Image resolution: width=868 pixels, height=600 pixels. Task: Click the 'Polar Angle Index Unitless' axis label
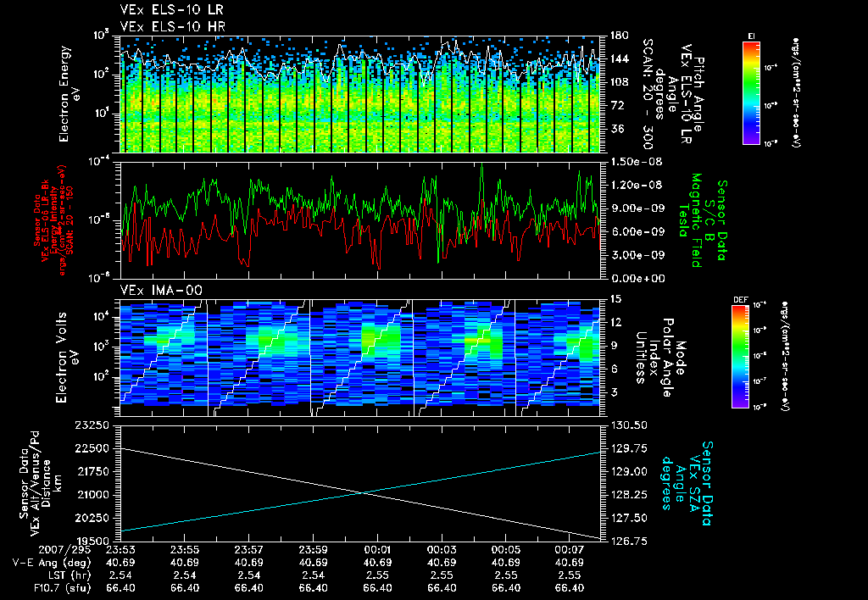point(654,358)
